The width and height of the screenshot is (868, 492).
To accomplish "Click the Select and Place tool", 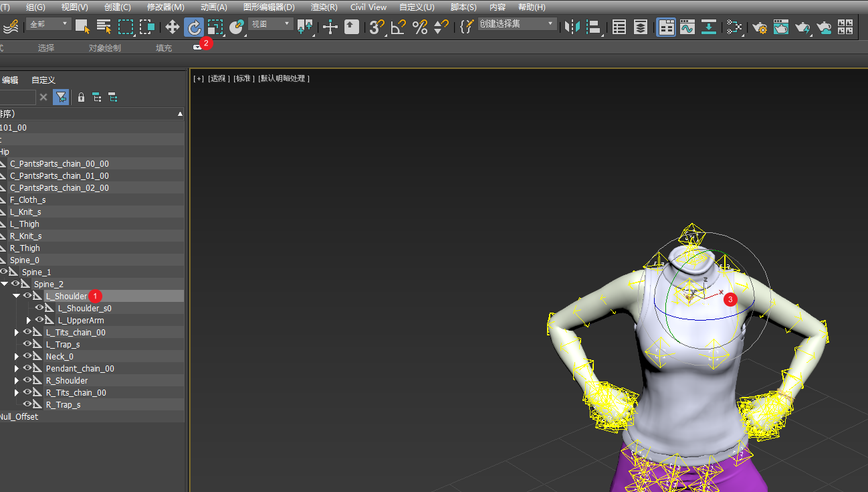I will tap(236, 27).
